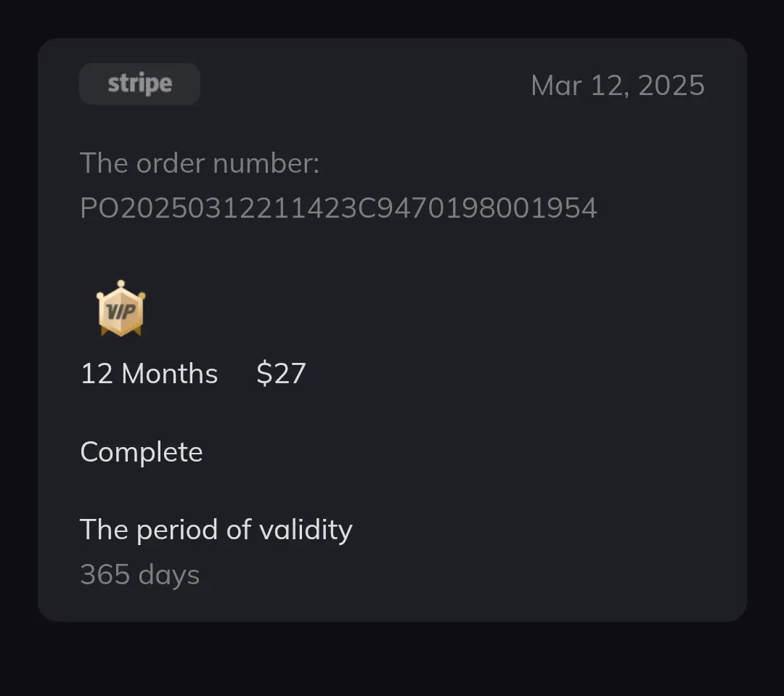Select the word "days" below validity heading

(x=169, y=576)
